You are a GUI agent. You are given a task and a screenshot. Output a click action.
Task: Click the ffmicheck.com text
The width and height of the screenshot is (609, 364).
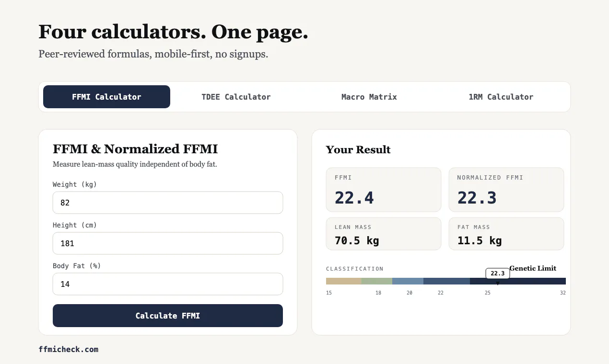coord(69,349)
